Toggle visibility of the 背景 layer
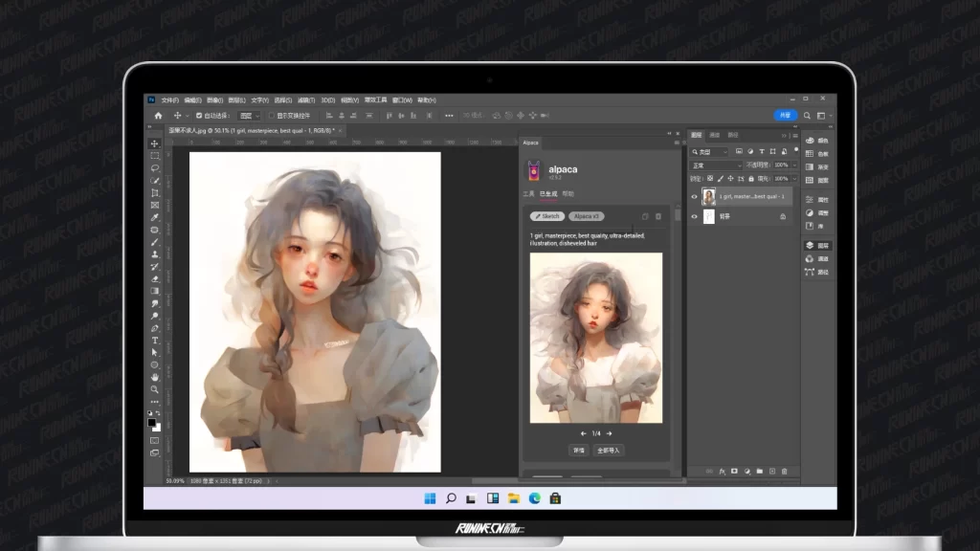980x551 pixels. point(695,217)
